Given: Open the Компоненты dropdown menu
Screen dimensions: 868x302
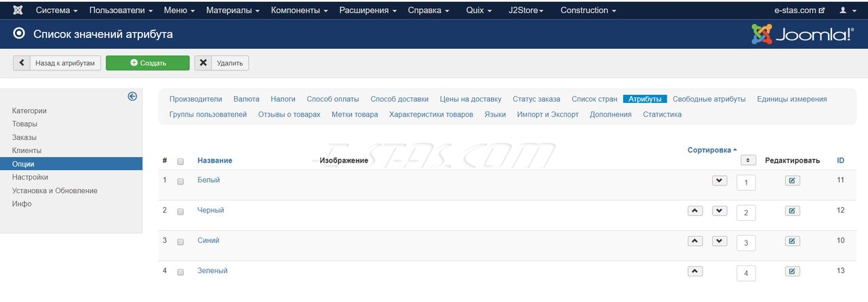Looking at the screenshot, I should 300,10.
